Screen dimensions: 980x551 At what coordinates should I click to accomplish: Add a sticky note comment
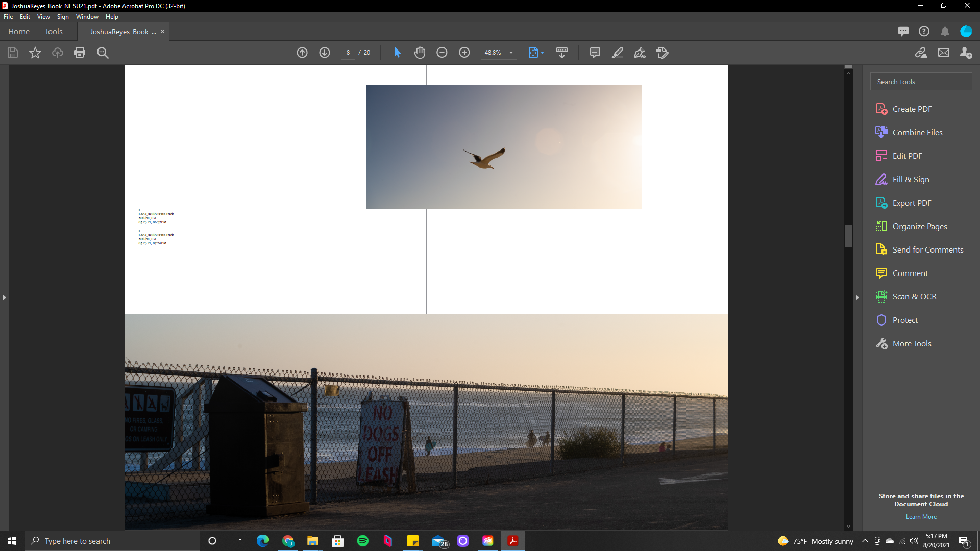595,53
